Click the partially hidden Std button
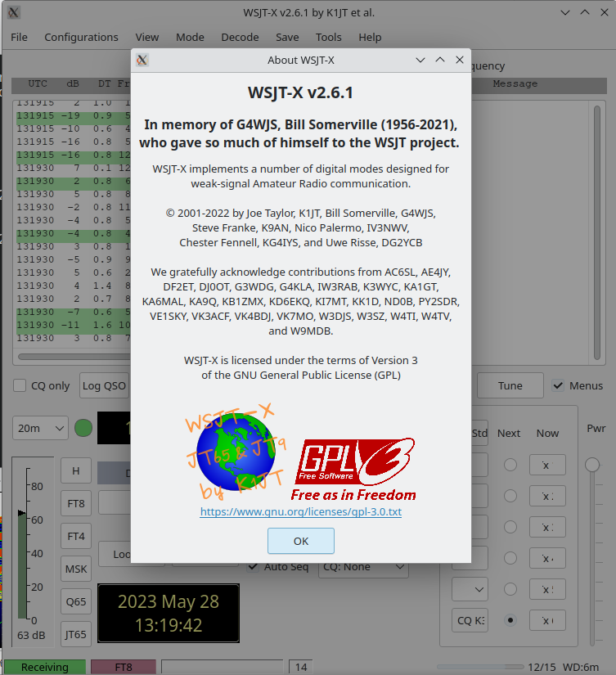 point(479,433)
